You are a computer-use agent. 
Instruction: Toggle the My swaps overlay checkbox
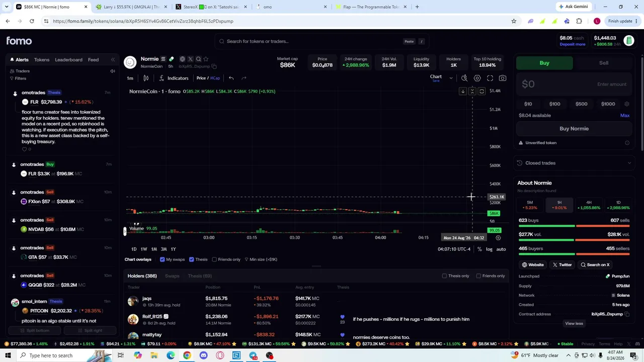click(162, 259)
